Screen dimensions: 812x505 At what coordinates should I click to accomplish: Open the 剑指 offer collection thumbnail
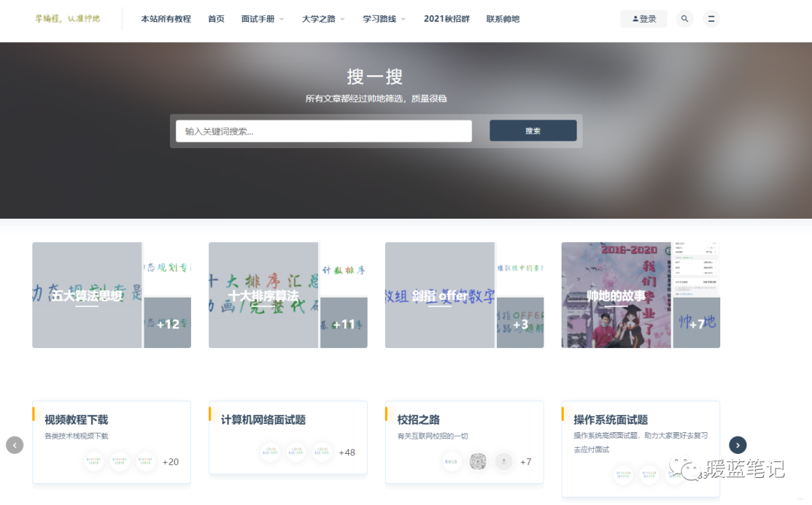coord(440,295)
